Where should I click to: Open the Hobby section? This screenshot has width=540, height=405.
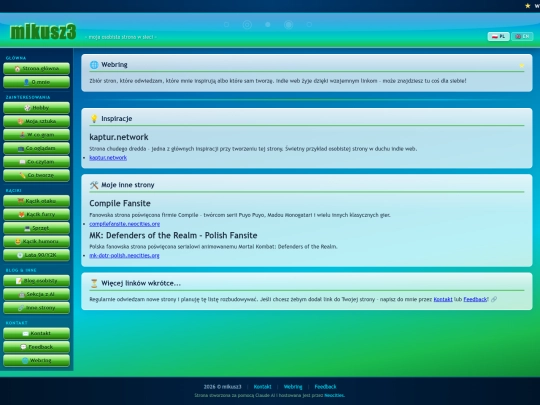pyautogui.click(x=37, y=108)
